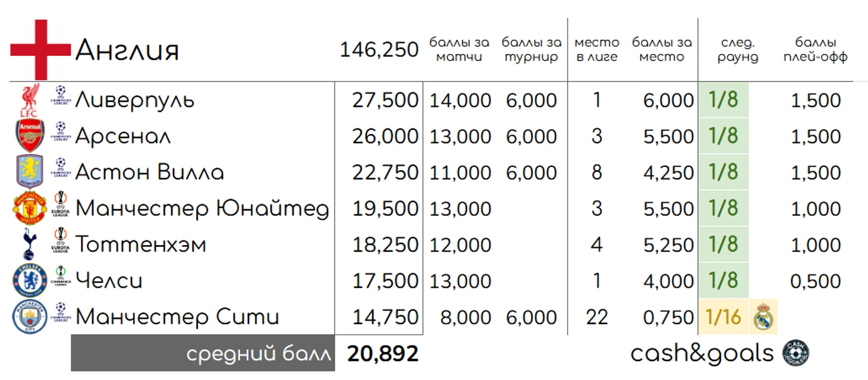Click the Liverpool club crest
This screenshot has width=868, height=380.
(x=30, y=100)
